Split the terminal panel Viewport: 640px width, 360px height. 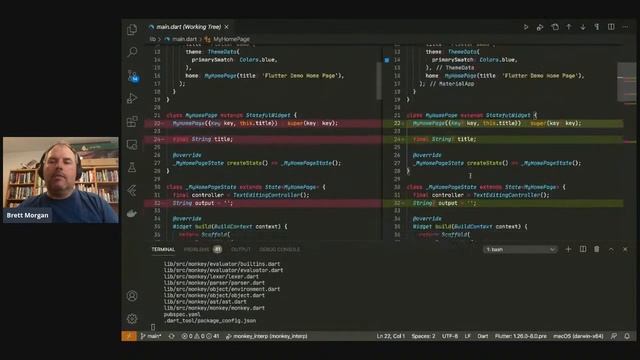tap(583, 249)
